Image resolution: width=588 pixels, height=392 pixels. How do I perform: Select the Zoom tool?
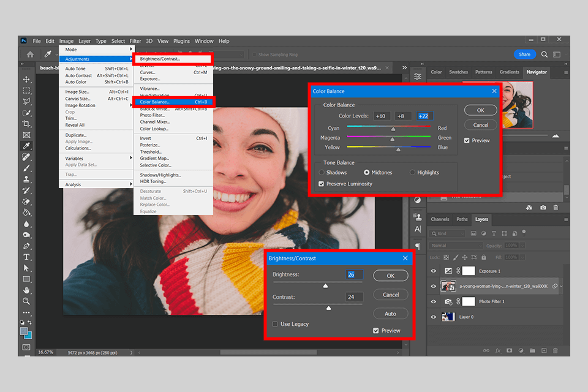[26, 301]
